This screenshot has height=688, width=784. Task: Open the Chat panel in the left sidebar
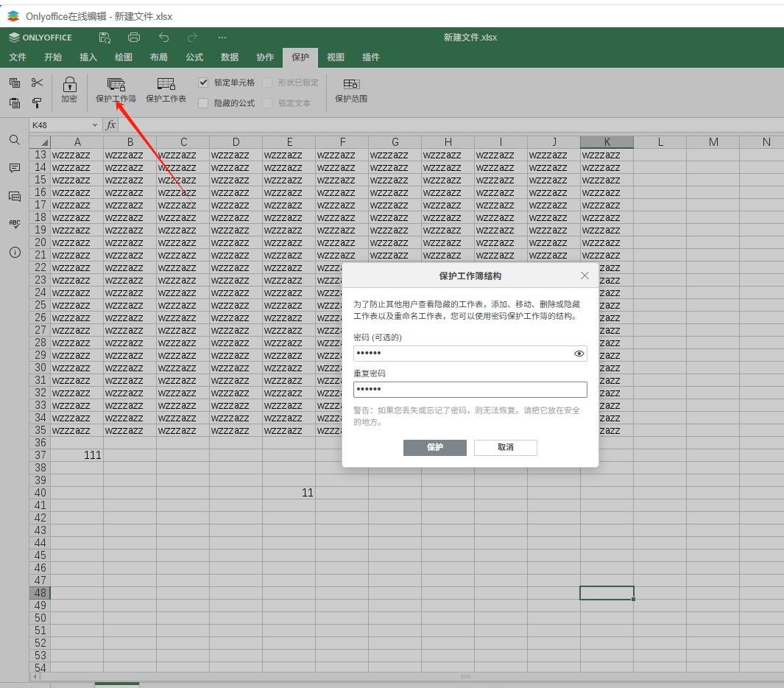point(15,196)
